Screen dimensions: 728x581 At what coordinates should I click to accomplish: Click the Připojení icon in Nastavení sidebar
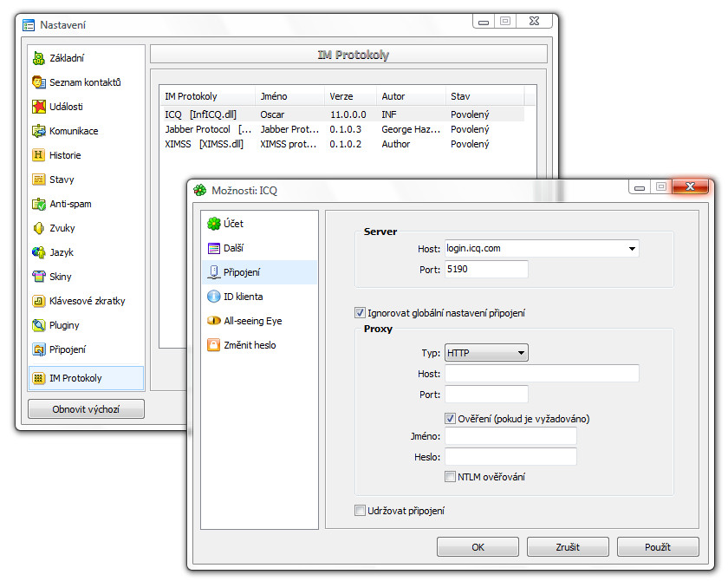[38, 349]
